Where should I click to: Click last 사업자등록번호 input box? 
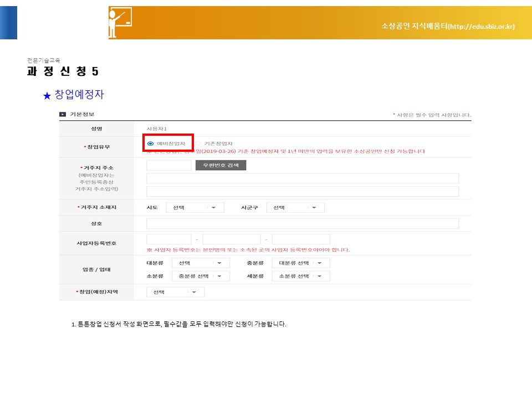coord(301,239)
